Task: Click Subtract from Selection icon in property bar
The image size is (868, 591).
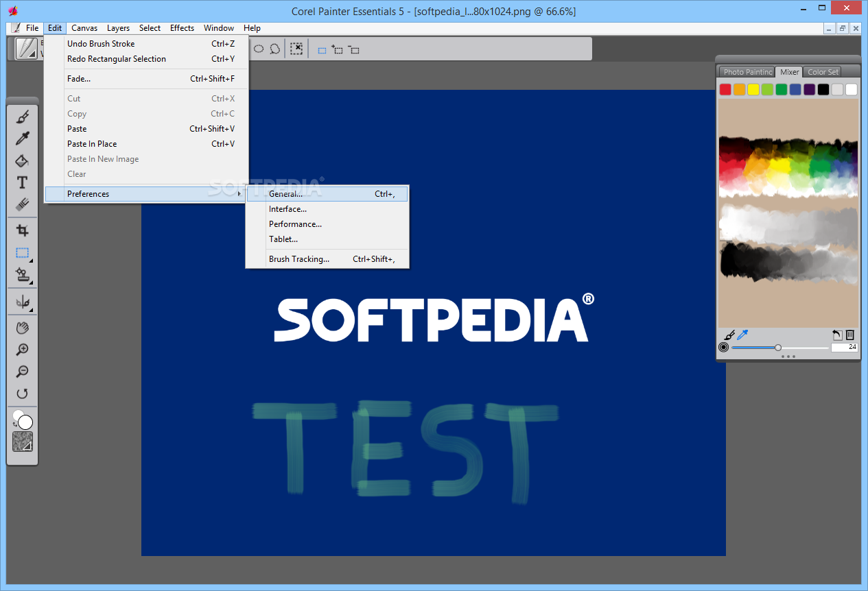Action: coord(353,49)
